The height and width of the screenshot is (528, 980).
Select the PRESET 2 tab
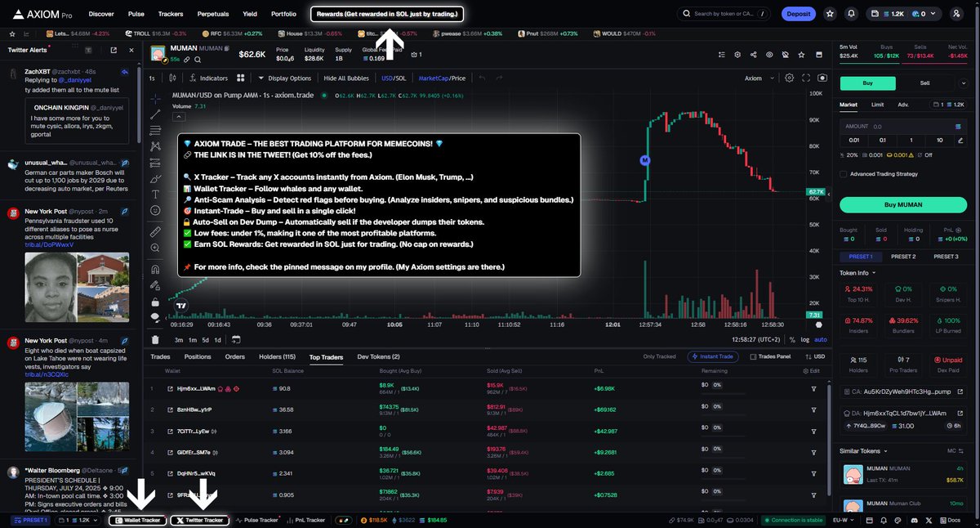[902, 257]
